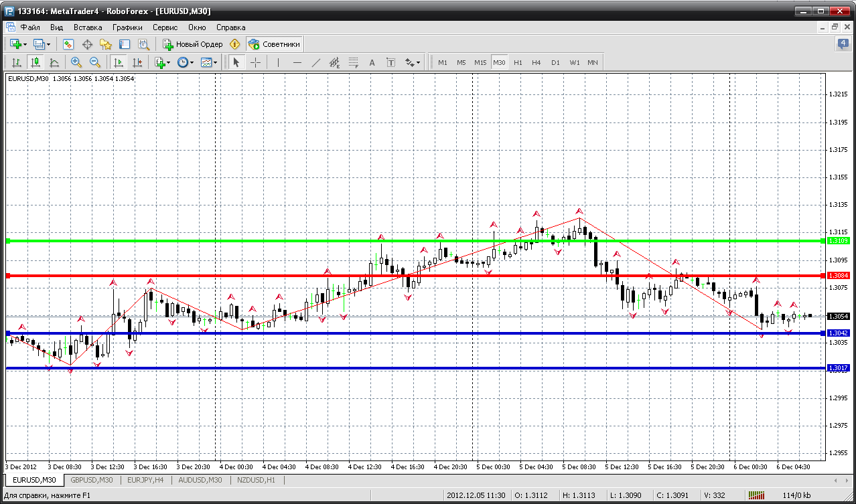Draw a horizontal line on chart

[x=297, y=62]
